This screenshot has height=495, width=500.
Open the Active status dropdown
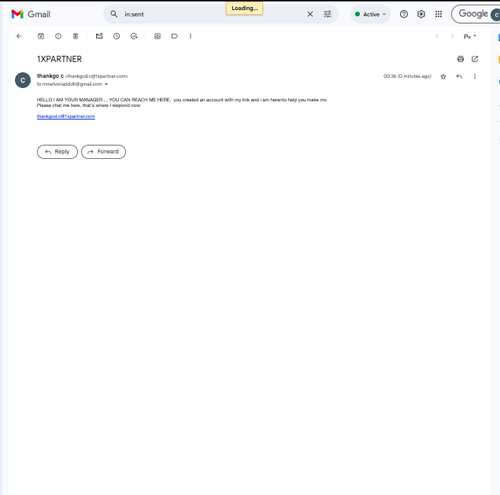pyautogui.click(x=370, y=14)
